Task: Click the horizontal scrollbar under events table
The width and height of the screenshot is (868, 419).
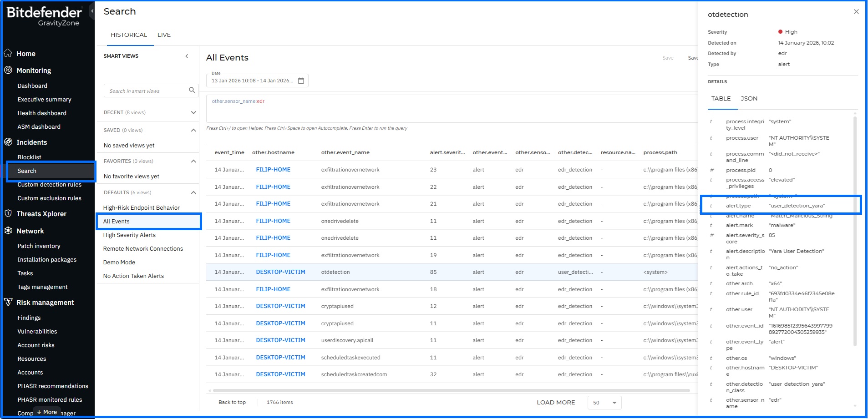Action: pyautogui.click(x=451, y=390)
